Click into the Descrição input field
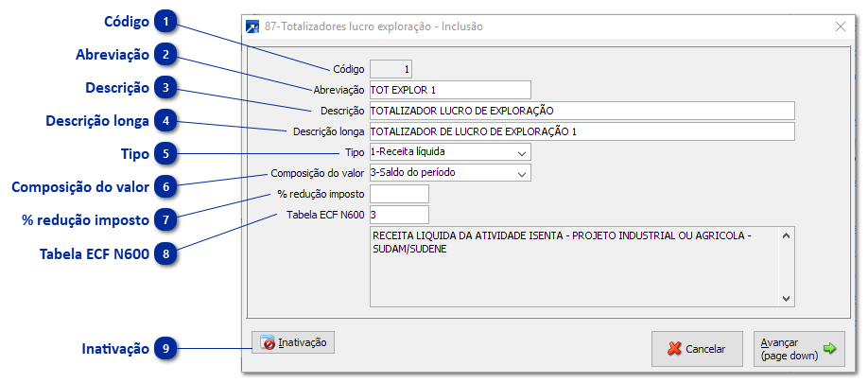The image size is (868, 383). (582, 111)
